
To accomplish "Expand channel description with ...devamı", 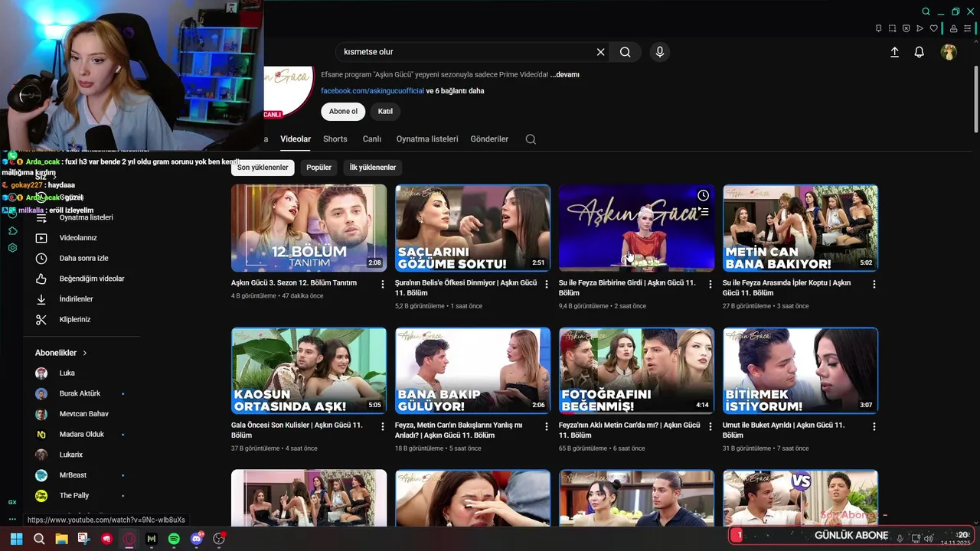I will [x=565, y=74].
